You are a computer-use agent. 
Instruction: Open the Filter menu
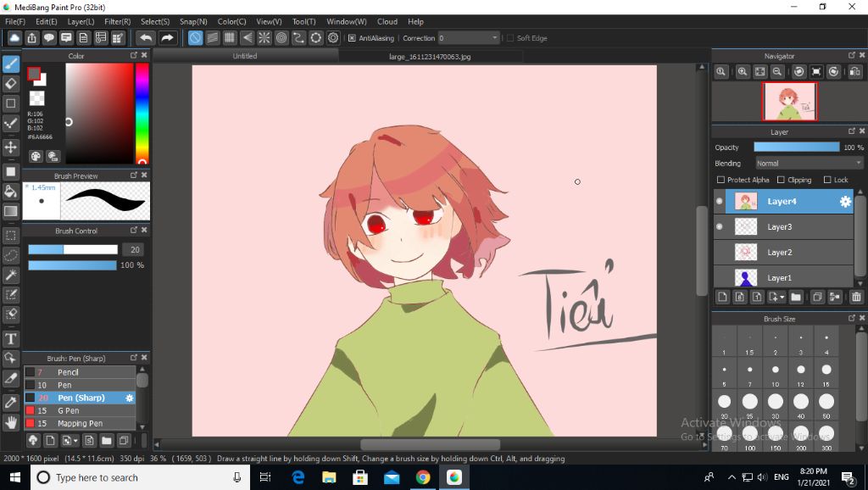[117, 21]
